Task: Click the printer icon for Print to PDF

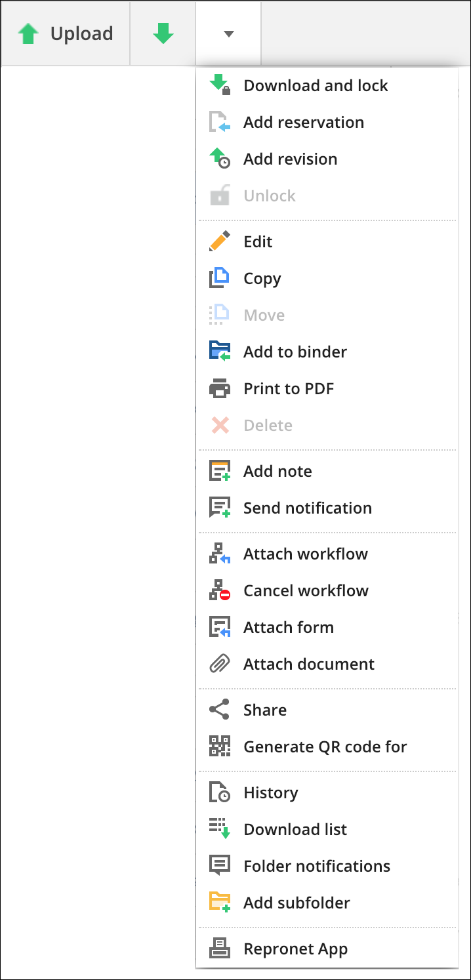Action: click(x=220, y=388)
